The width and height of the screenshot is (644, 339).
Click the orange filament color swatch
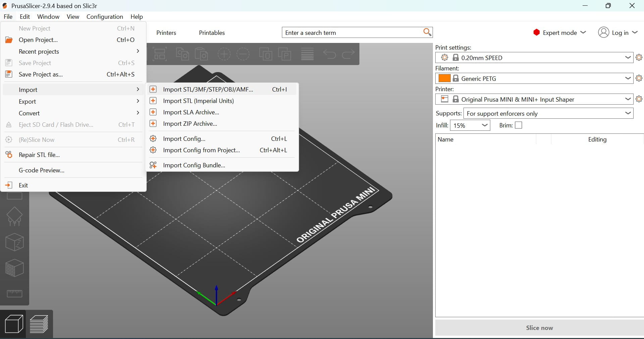[444, 78]
